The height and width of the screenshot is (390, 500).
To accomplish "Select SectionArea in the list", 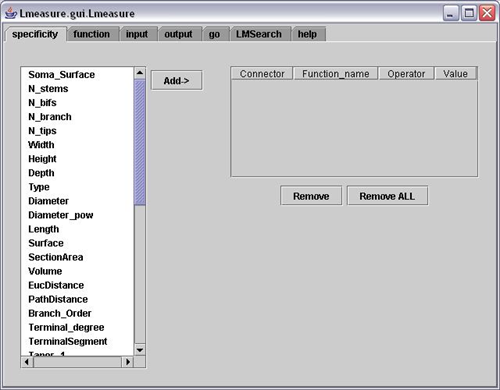I will pyautogui.click(x=77, y=257).
